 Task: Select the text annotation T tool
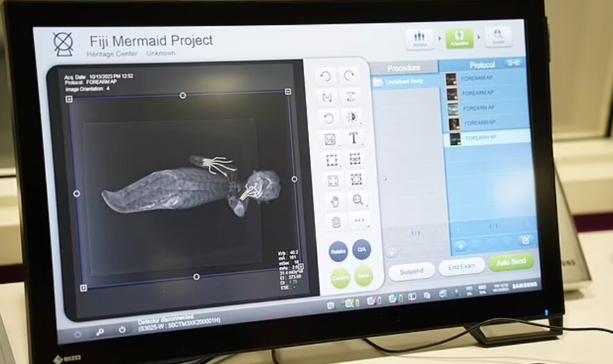point(353,138)
